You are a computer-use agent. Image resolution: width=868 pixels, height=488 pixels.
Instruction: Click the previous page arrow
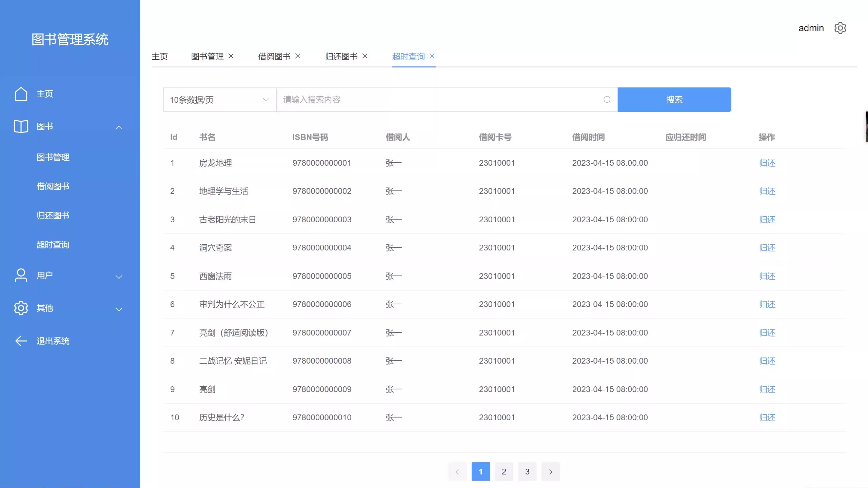457,471
